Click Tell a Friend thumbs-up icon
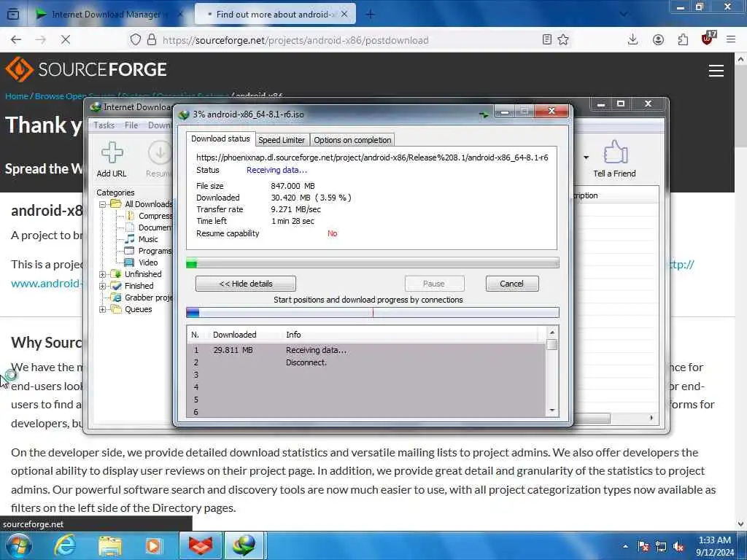747x560 pixels. click(615, 152)
